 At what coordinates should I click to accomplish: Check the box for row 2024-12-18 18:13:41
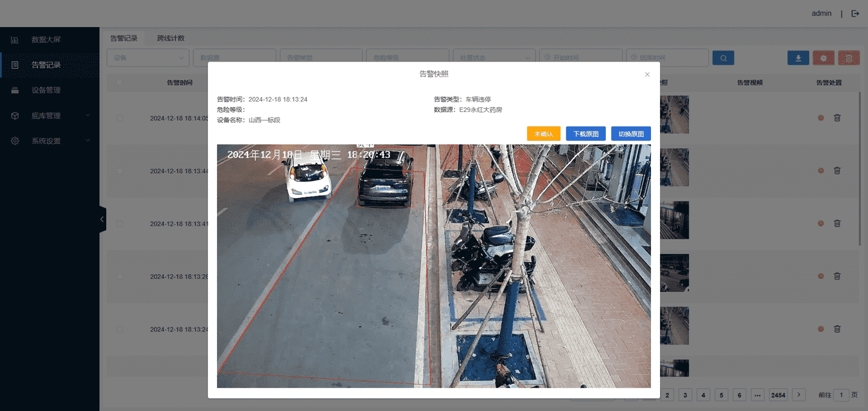tap(119, 224)
